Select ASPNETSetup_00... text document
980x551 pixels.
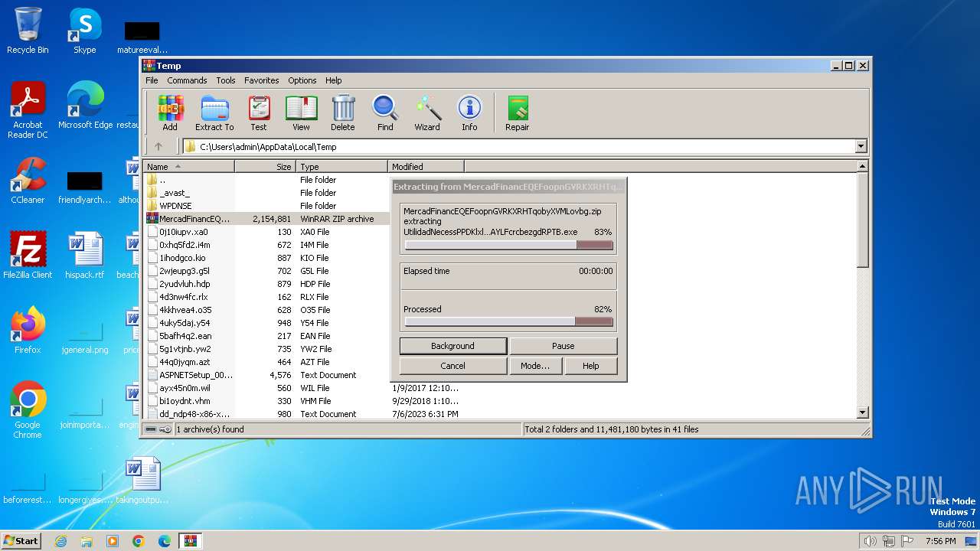pos(266,375)
